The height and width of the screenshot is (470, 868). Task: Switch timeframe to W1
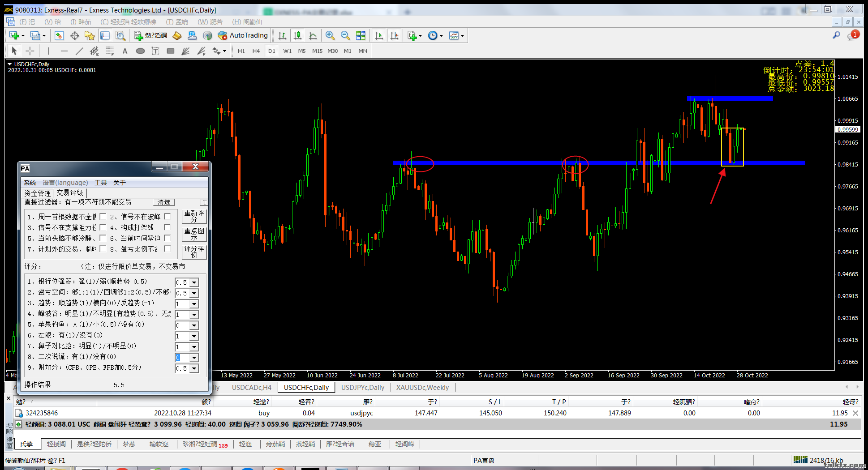287,51
